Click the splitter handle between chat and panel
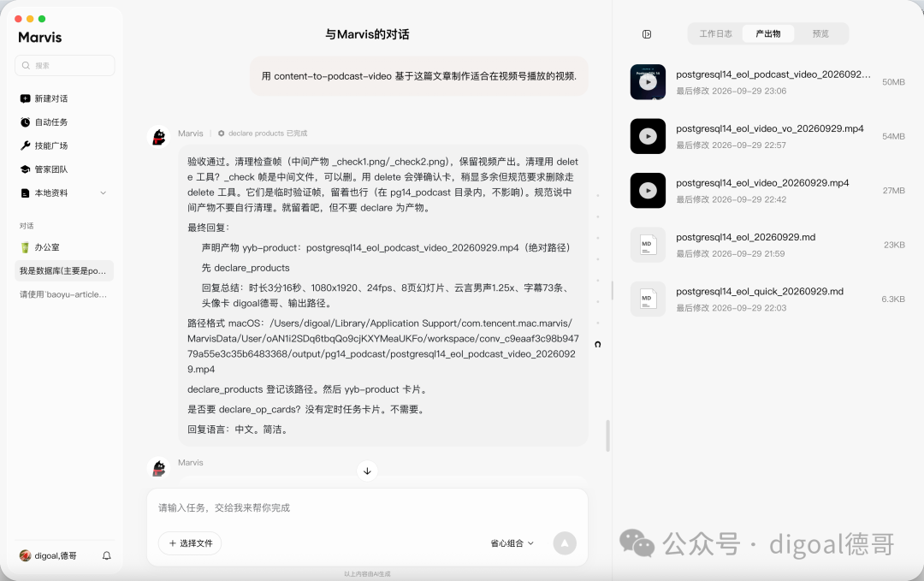The image size is (924, 581). [612, 291]
